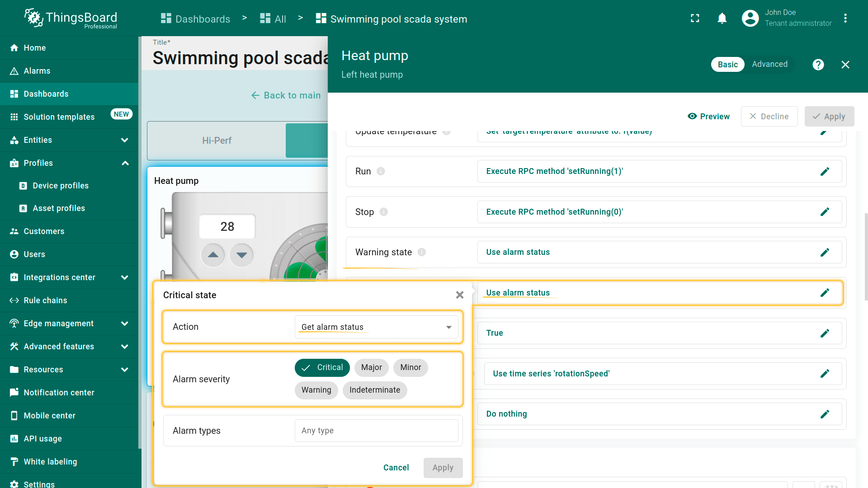Open the three-dot user menu

pos(845,18)
